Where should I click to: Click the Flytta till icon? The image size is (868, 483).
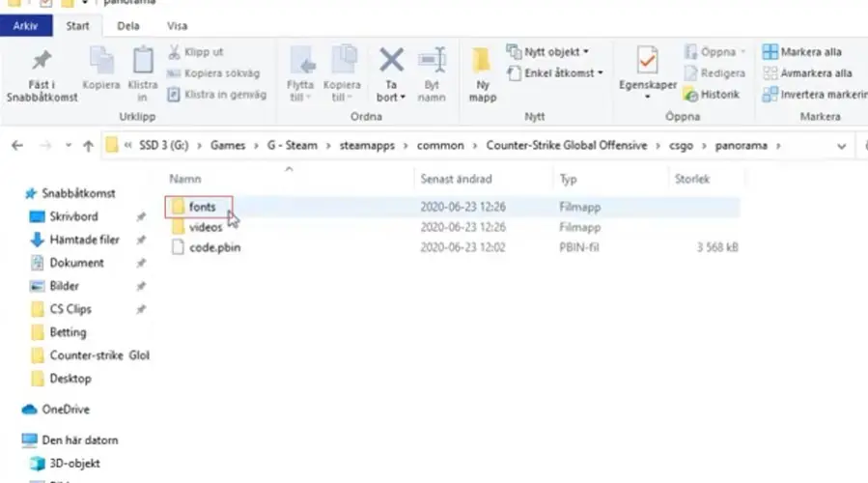tap(302, 62)
